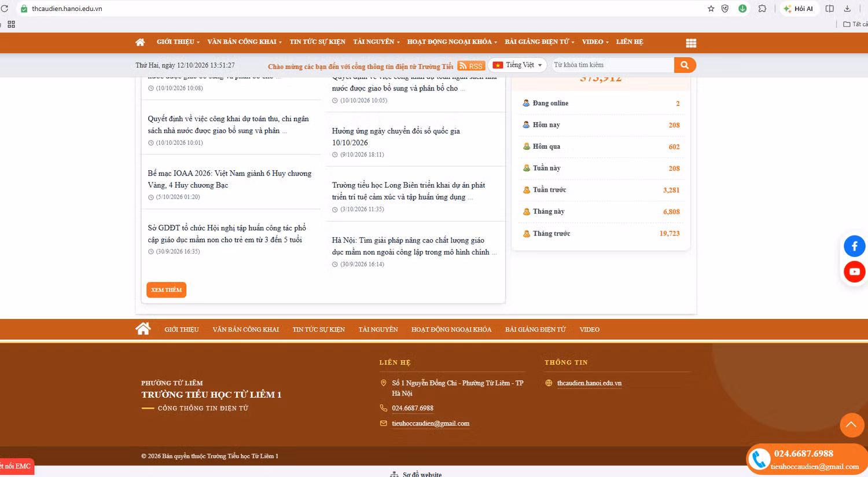Open the browser extensions puzzle icon

[x=762, y=9]
